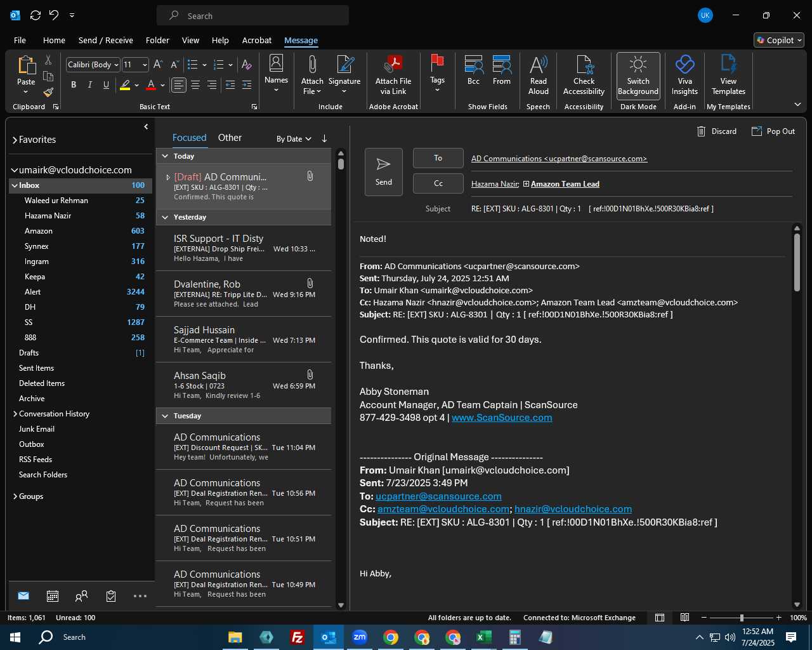Click the Cut scissors icon
The image size is (812, 650).
[48, 60]
